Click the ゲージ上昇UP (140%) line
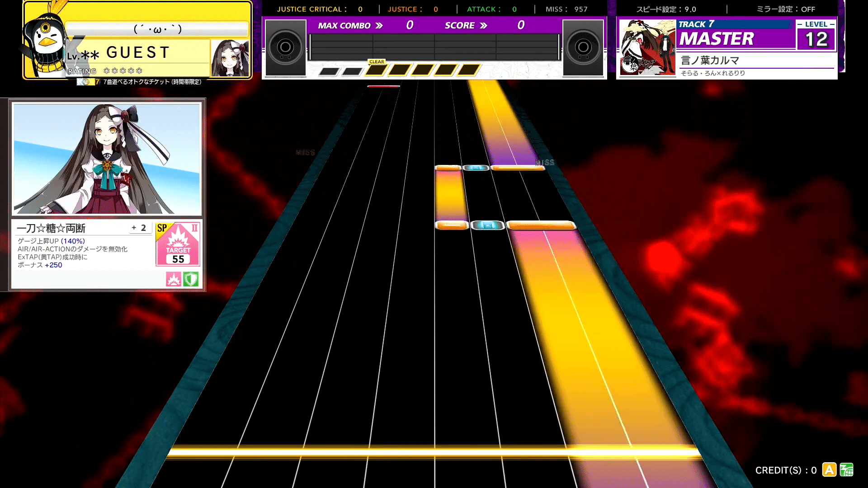The height and width of the screenshot is (488, 868). (x=51, y=241)
